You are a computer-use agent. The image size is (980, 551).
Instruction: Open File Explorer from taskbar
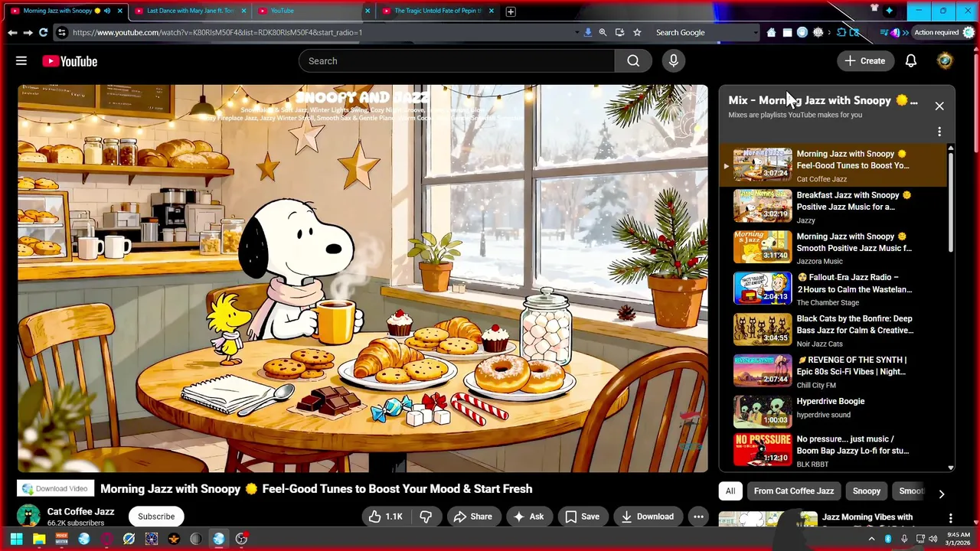pyautogui.click(x=39, y=539)
